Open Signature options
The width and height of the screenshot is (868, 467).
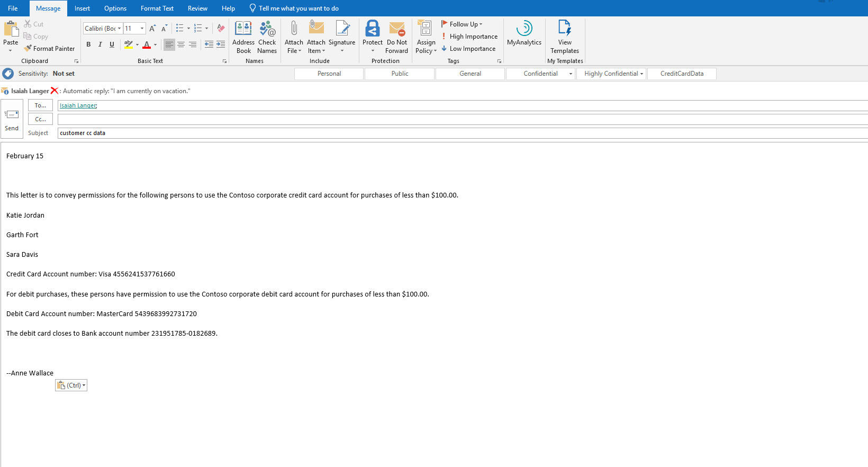[x=342, y=38]
